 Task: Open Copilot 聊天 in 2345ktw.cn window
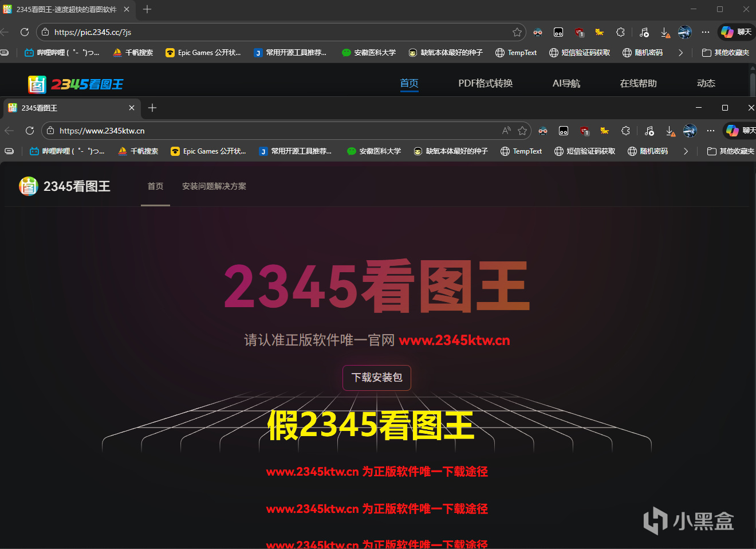point(740,131)
